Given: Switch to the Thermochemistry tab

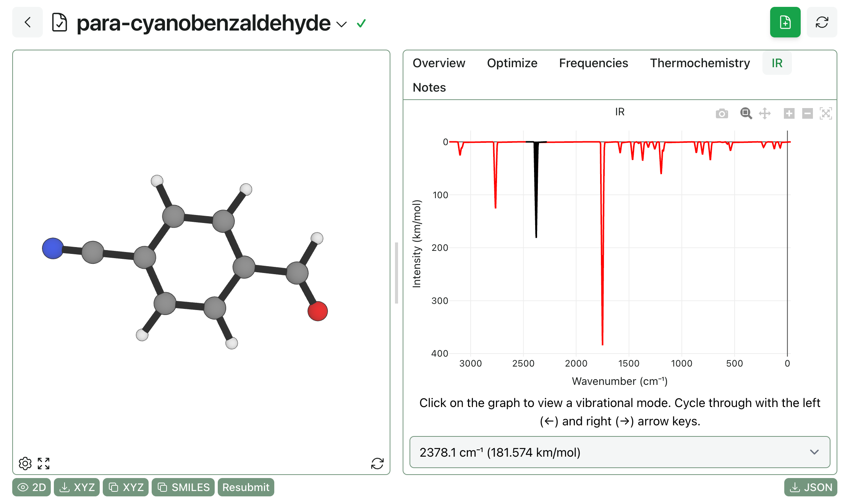Looking at the screenshot, I should point(699,63).
